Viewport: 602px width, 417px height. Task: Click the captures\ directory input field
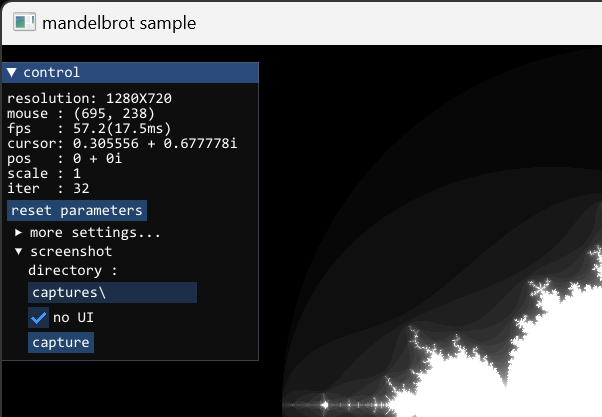(112, 292)
